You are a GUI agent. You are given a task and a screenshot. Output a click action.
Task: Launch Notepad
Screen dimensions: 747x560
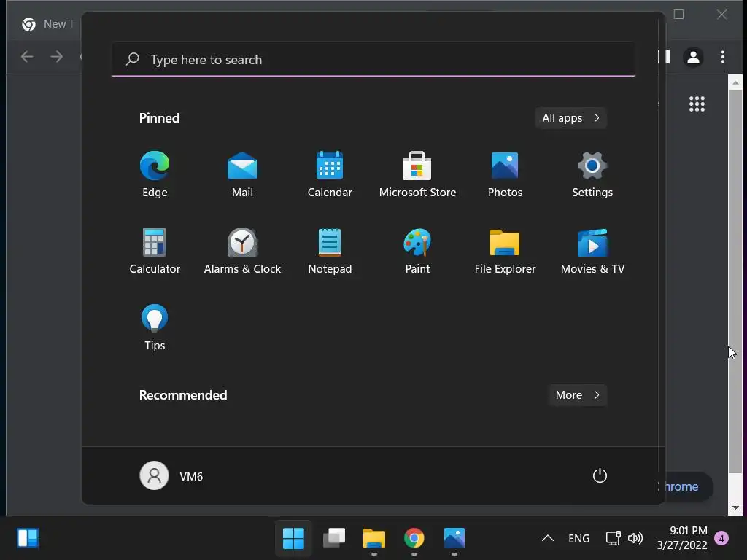click(330, 251)
